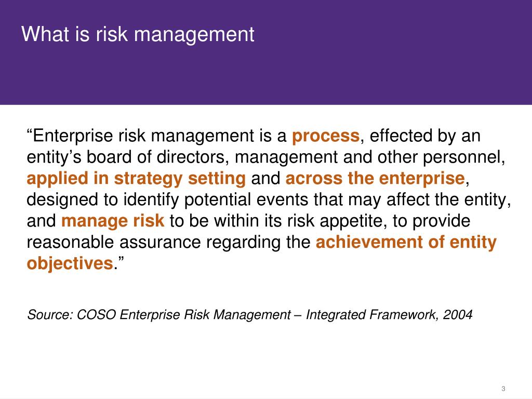Viewport: 532px width, 399px height.
Task: Select the highlighted phrase 'manage risk'
Action: click(x=113, y=220)
